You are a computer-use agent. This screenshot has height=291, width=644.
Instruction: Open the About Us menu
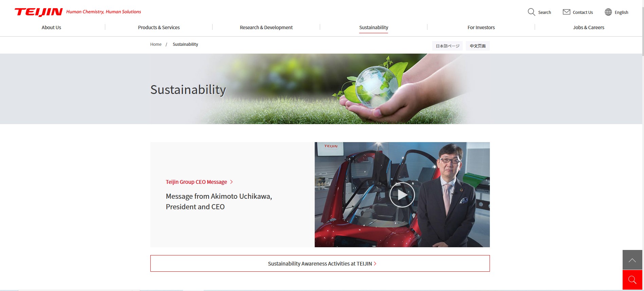pos(51,27)
